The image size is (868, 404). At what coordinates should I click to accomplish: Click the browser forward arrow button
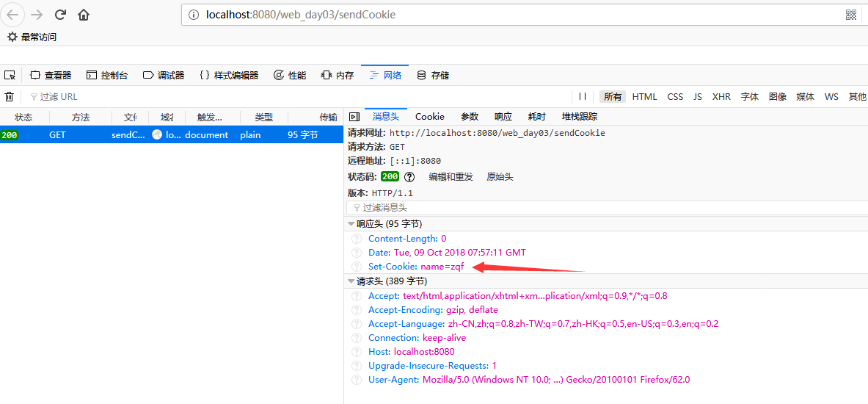tap(37, 15)
